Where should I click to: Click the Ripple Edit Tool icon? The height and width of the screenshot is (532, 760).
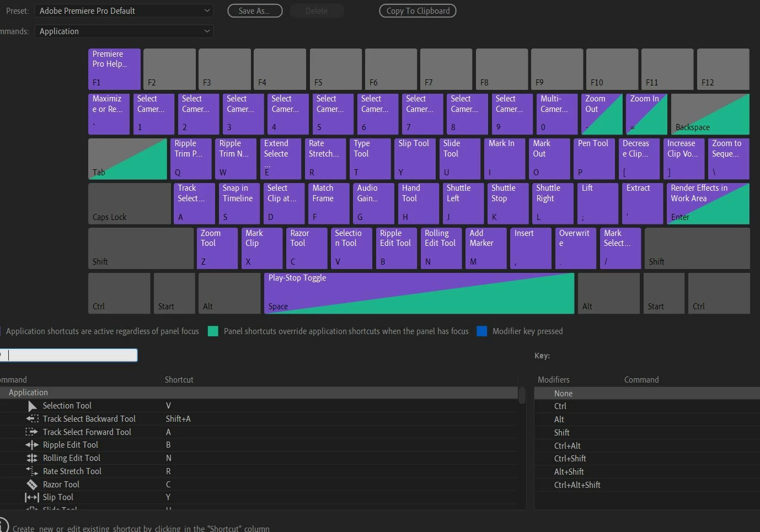[x=32, y=445]
